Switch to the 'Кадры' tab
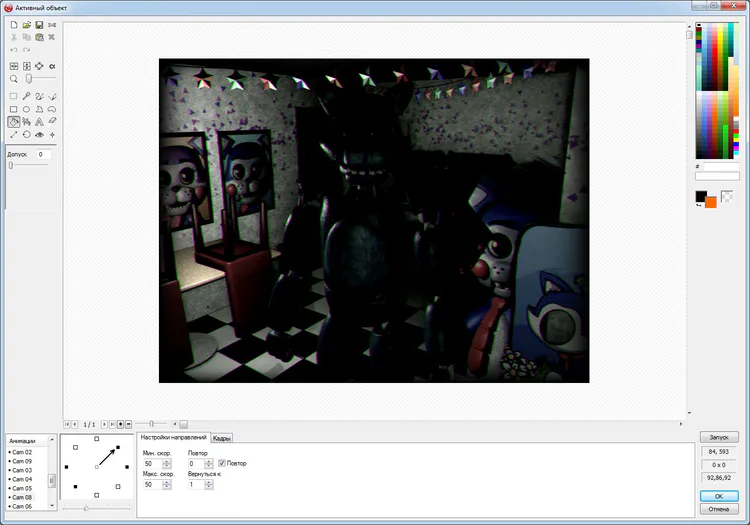The width and height of the screenshot is (750, 525). pos(221,438)
